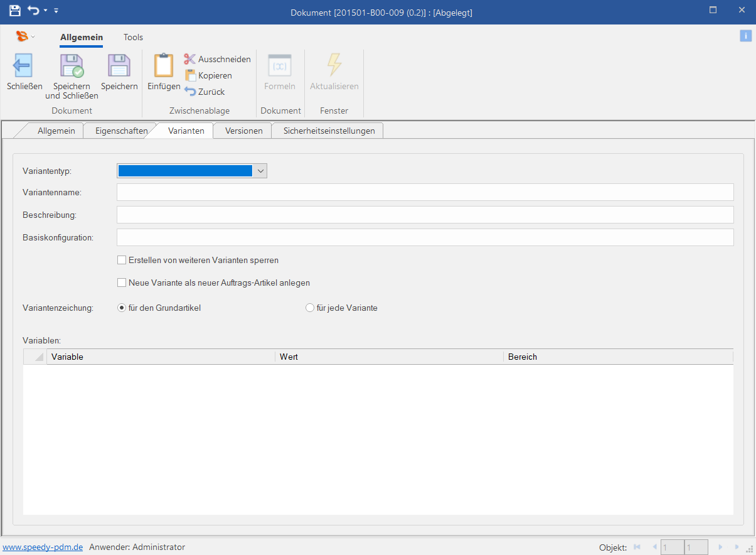Click the blue info icon at top right
The image size is (756, 555).
click(x=745, y=36)
